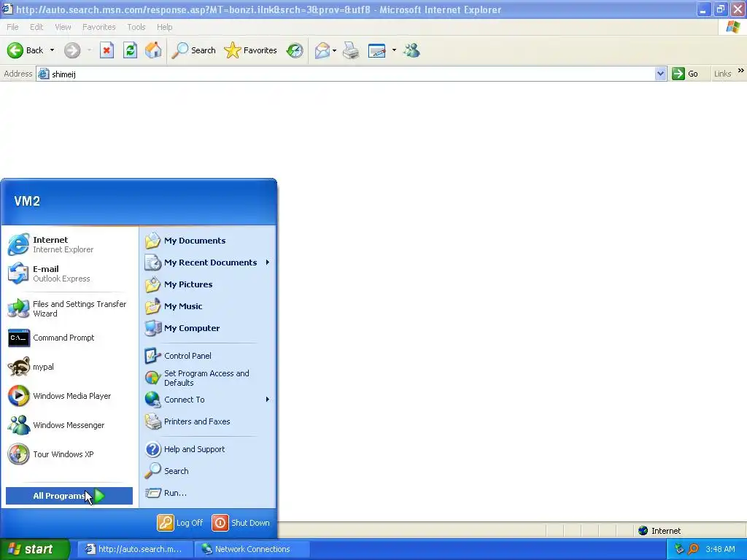The image size is (747, 560).
Task: Click the Shut Down button
Action: pos(241,523)
